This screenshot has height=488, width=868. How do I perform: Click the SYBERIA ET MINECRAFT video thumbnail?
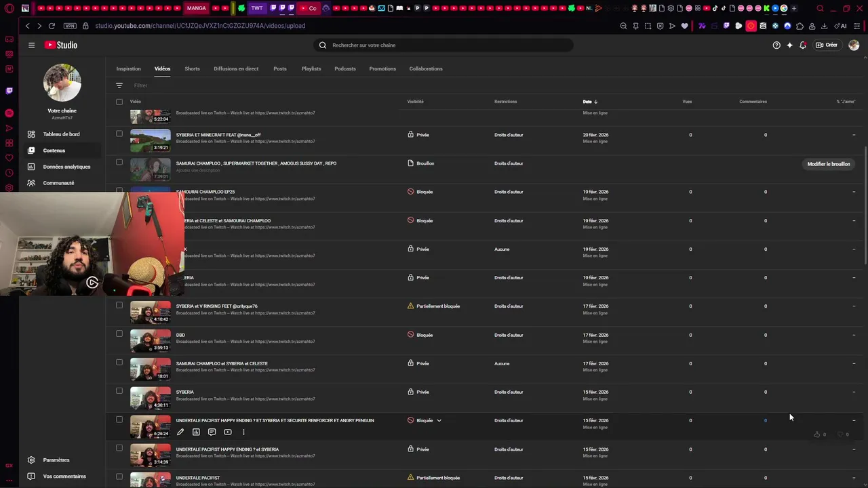(151, 140)
